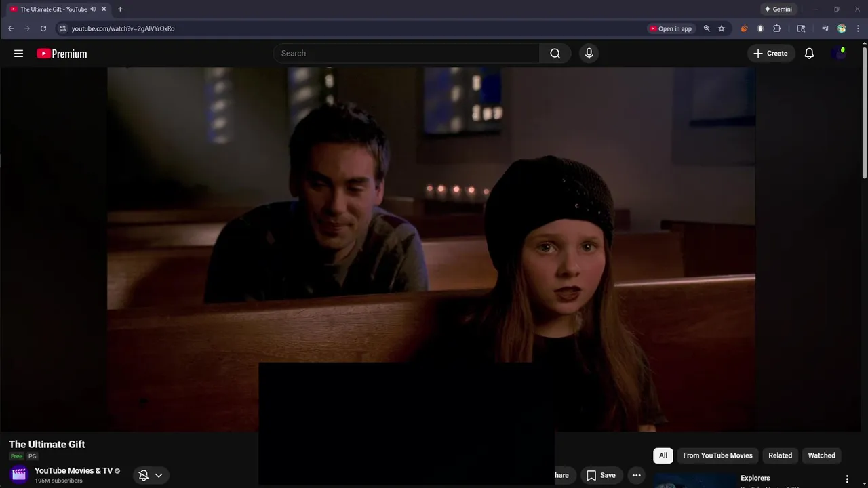Click the Create button
Image resolution: width=868 pixels, height=488 pixels.
(770, 54)
